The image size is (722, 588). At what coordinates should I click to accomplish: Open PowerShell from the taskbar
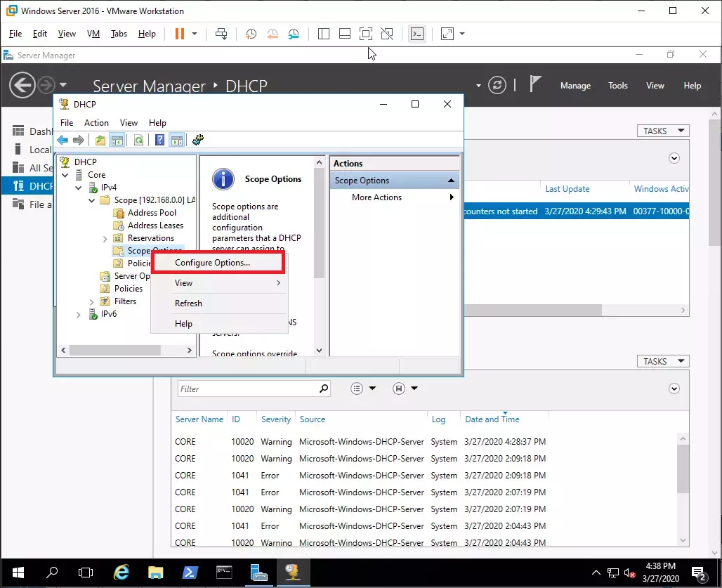[190, 573]
